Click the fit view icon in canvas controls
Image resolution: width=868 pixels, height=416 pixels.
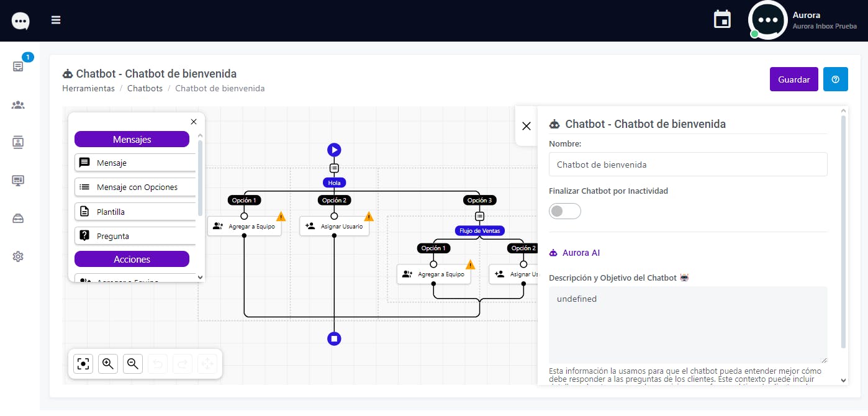(83, 364)
